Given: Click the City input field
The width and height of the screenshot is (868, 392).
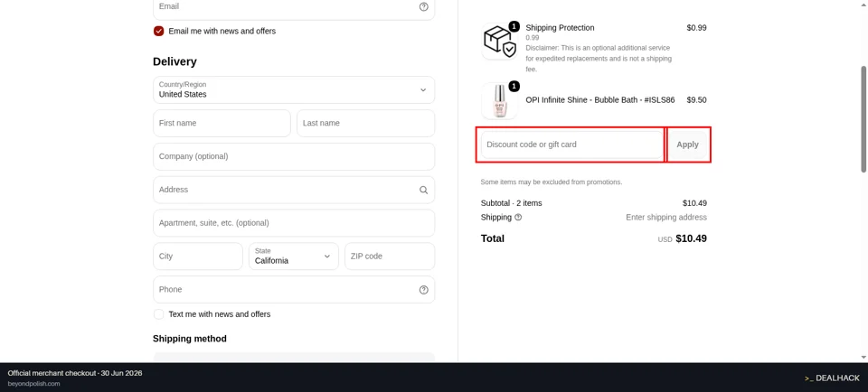Looking at the screenshot, I should (x=198, y=256).
